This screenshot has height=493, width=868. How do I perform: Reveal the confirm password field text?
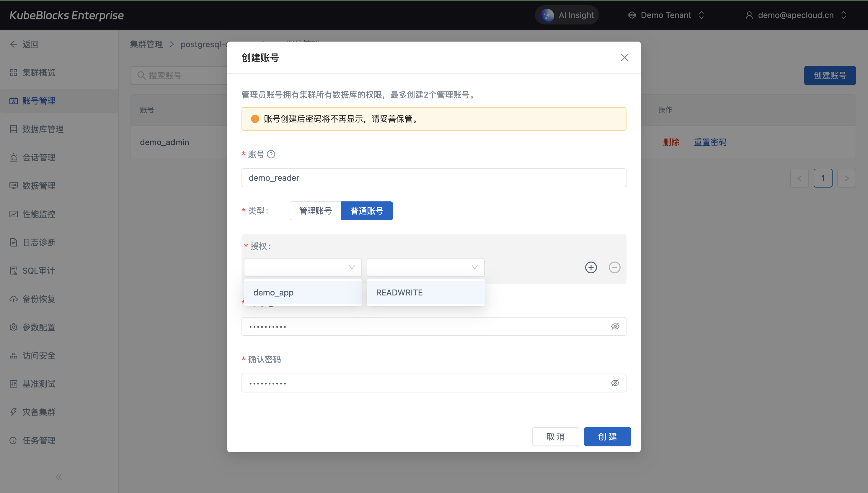pyautogui.click(x=615, y=383)
